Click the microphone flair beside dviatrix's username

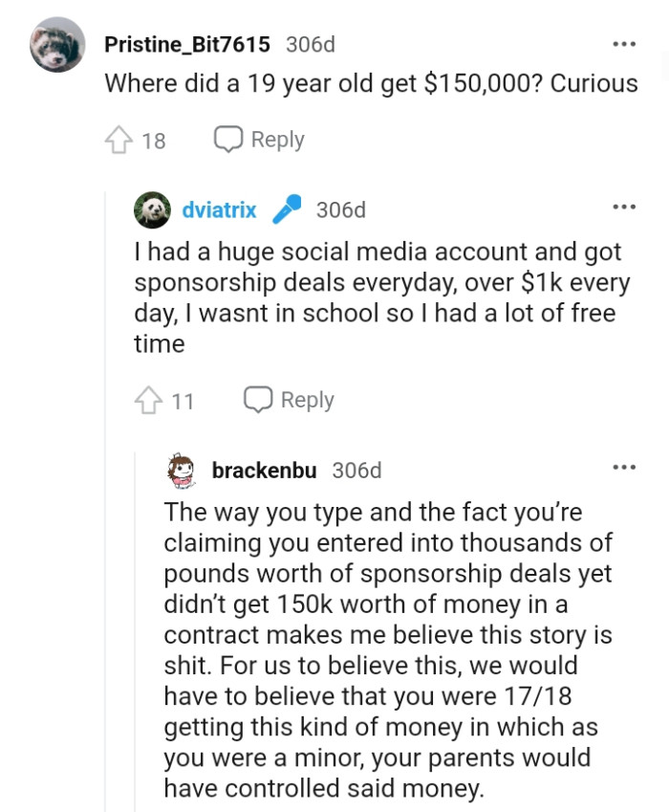(289, 208)
